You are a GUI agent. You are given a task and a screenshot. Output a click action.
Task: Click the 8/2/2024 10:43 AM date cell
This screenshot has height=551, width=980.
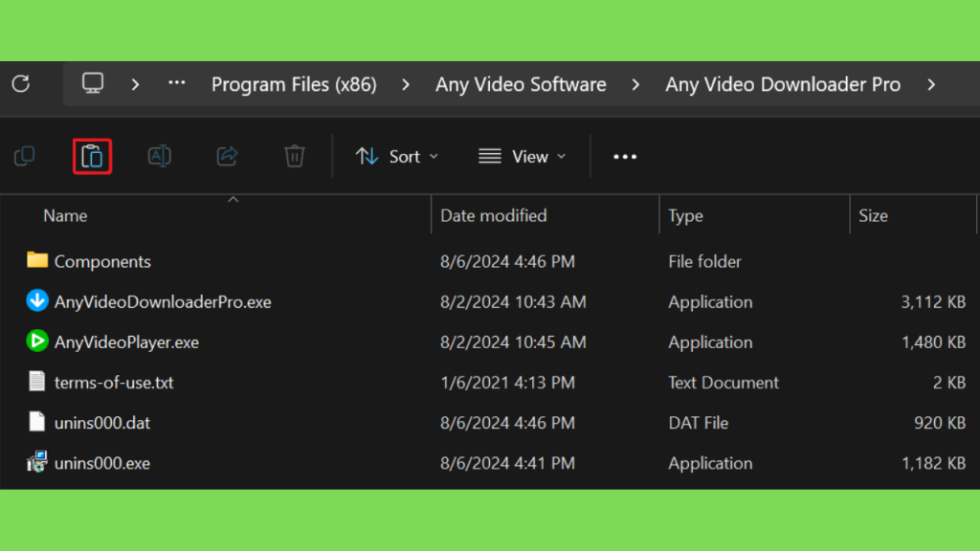[x=513, y=302]
